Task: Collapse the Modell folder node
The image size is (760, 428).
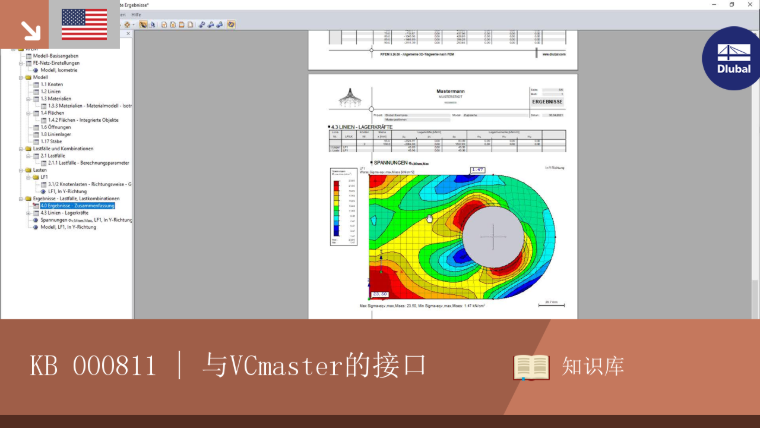Action: 21,77
